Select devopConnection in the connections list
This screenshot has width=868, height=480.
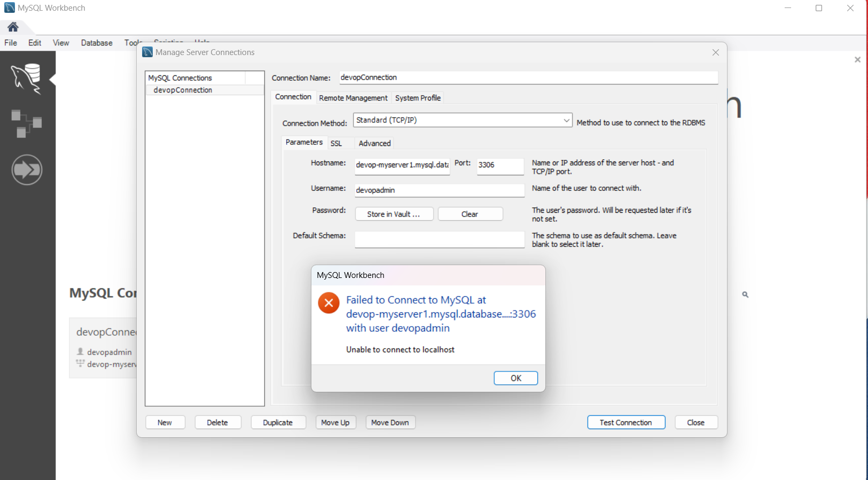click(x=205, y=90)
